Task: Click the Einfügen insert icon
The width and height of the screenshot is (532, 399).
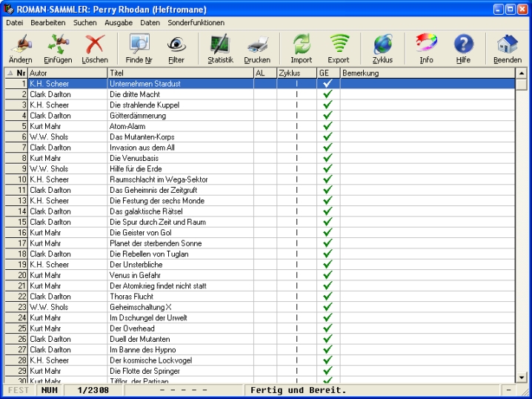Action: coord(58,48)
